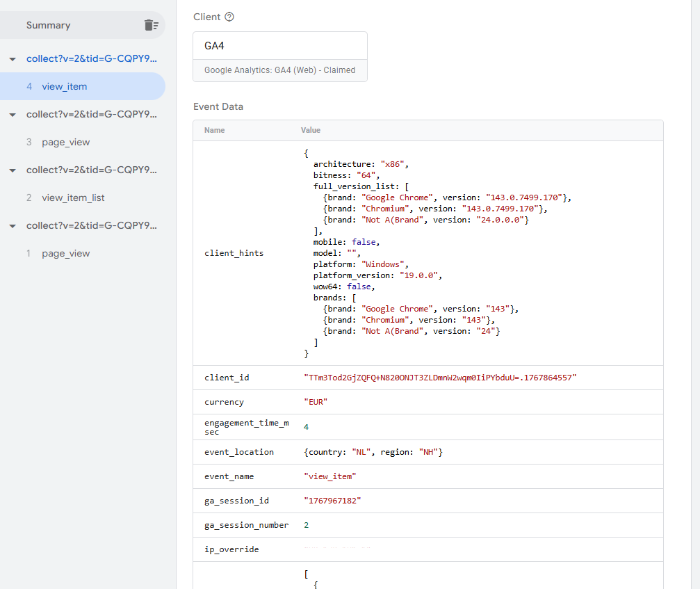Open the collect request link above view_item

(x=92, y=58)
